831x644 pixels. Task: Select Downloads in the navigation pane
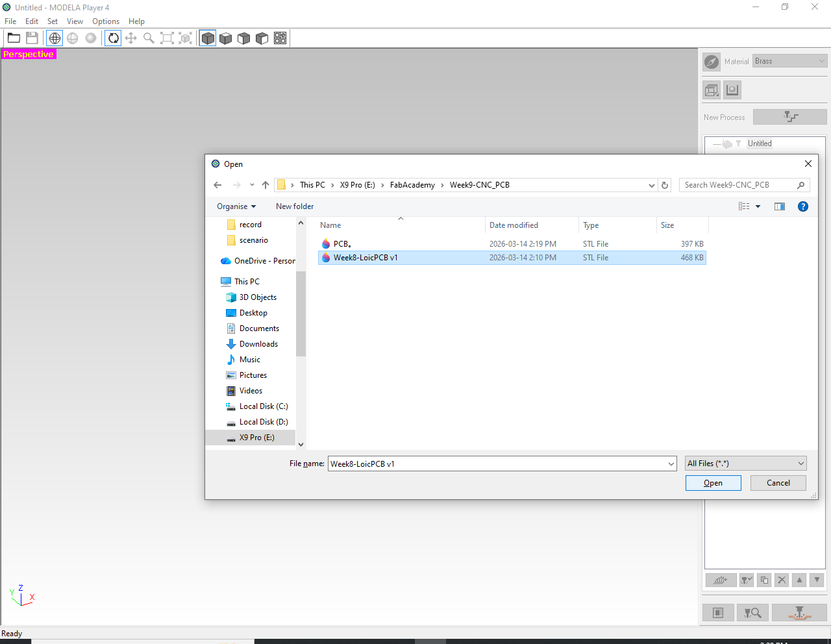(x=258, y=344)
